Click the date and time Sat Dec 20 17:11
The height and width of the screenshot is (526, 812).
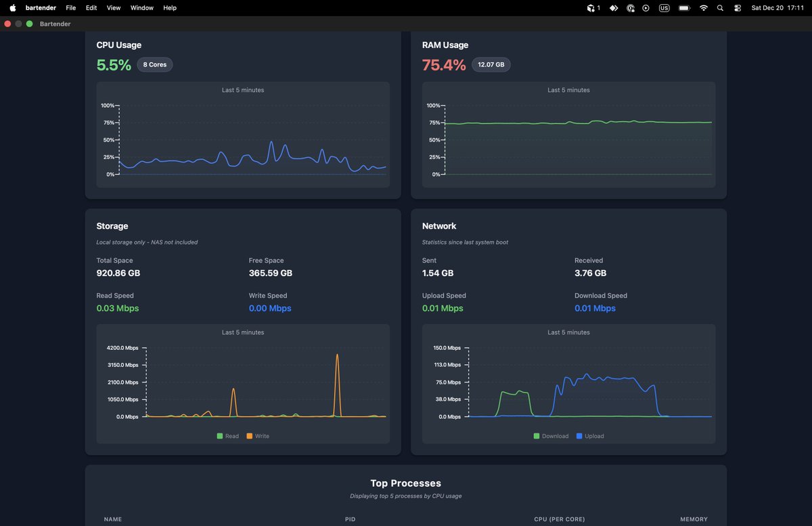click(777, 8)
